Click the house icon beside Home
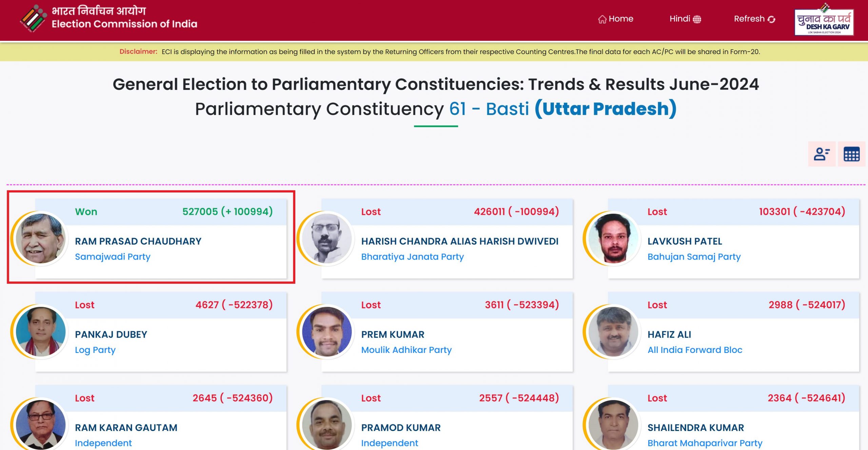This screenshot has height=450, width=868. 602,19
